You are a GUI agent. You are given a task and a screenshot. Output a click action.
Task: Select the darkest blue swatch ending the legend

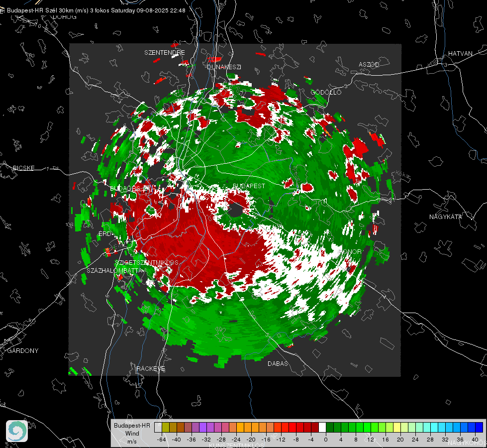tap(479, 428)
